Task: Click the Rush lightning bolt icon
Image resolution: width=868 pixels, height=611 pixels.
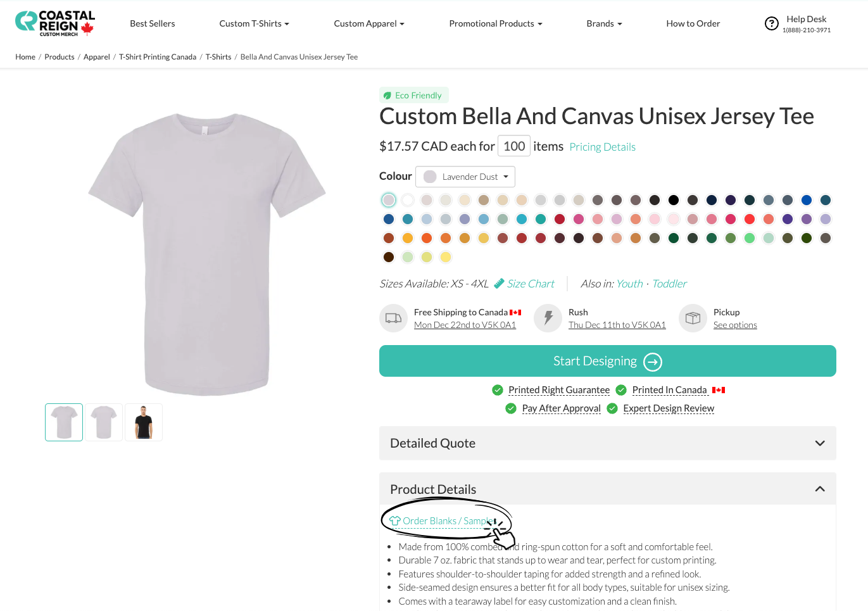Action: coord(548,318)
